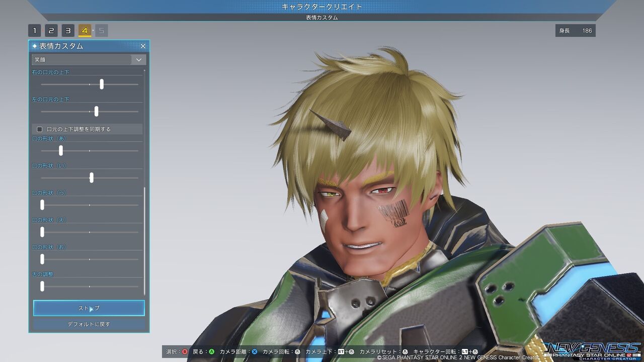The height and width of the screenshot is (362, 644).
Task: Adjust the 口の形状（え） slider handle
Action: coord(42,232)
